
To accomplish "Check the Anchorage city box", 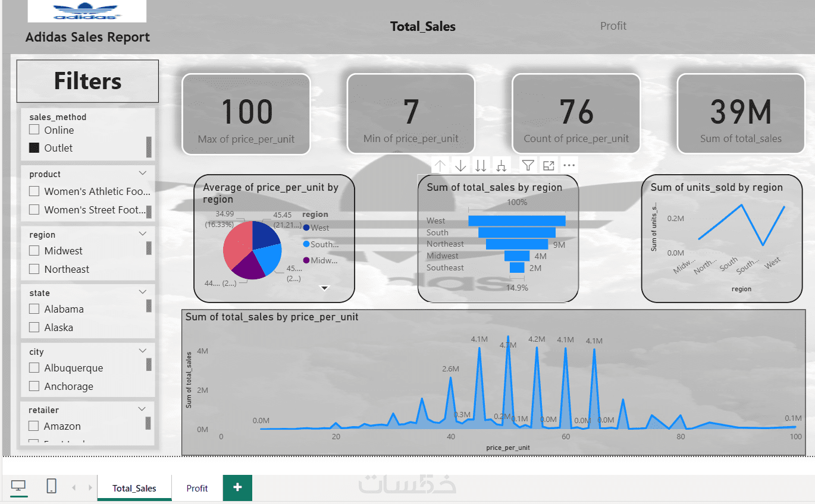I will 35,386.
